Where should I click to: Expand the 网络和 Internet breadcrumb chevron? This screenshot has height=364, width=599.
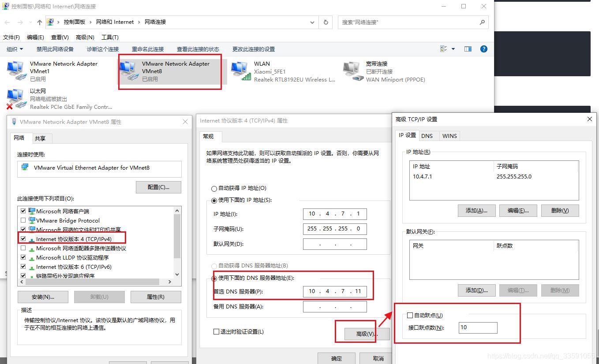[x=139, y=22]
